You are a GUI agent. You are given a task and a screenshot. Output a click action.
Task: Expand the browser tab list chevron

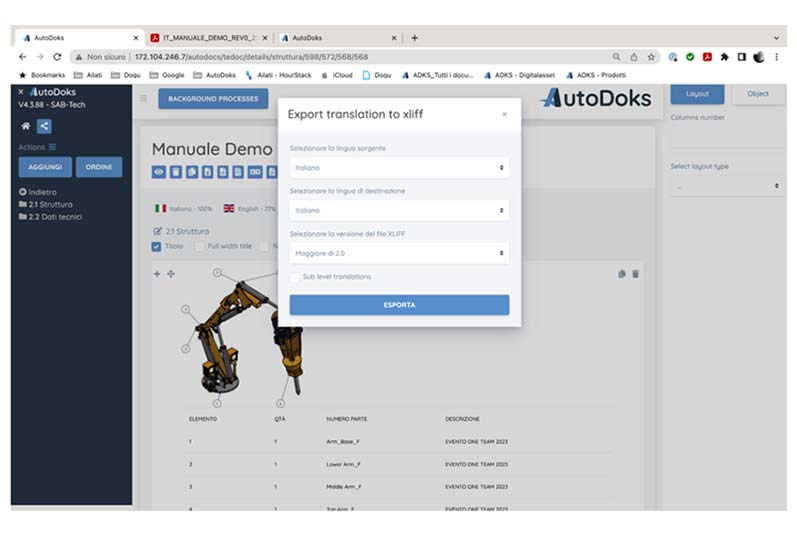[776, 38]
